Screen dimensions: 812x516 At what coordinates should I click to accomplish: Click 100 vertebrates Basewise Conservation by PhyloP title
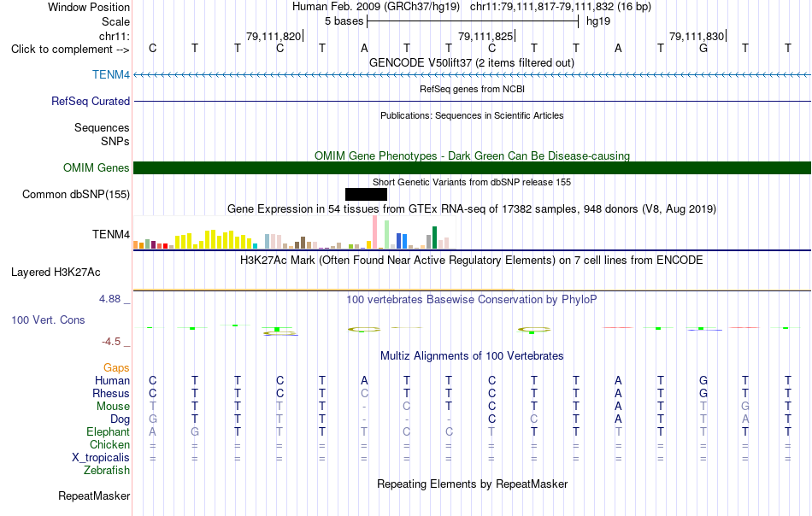pos(472,299)
